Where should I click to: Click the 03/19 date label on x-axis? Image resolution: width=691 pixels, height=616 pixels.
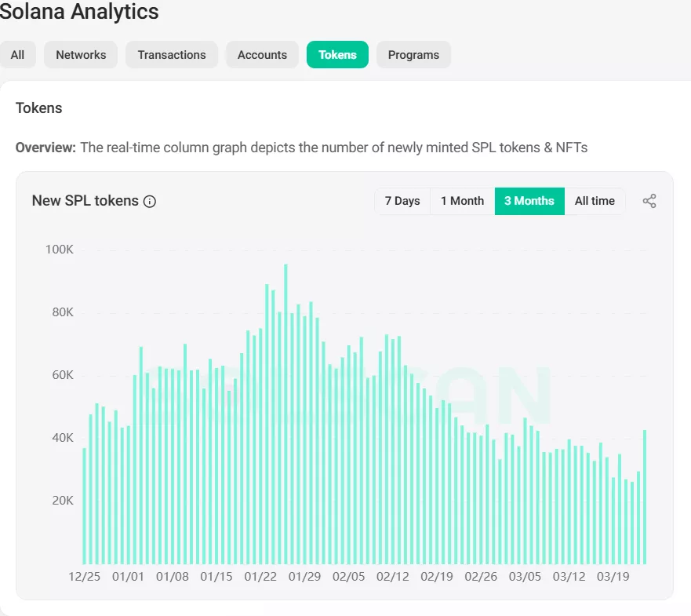[614, 577]
